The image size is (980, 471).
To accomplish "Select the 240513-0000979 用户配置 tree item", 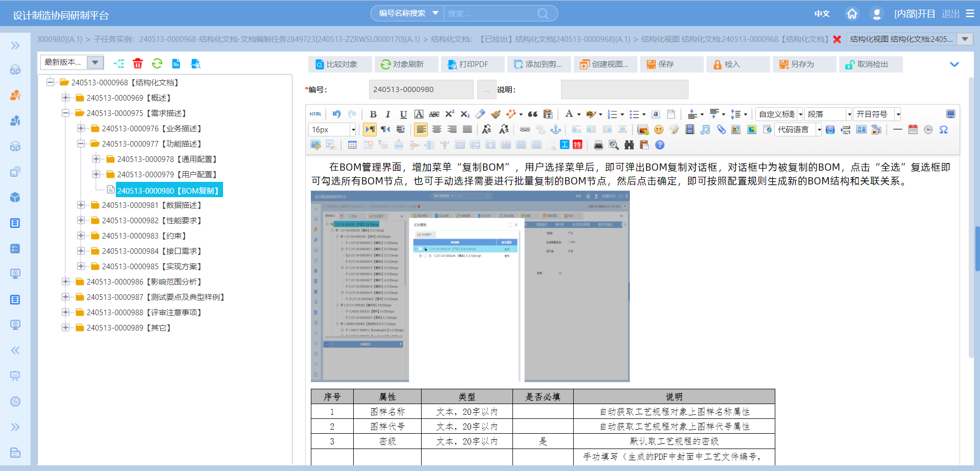I will coord(166,175).
